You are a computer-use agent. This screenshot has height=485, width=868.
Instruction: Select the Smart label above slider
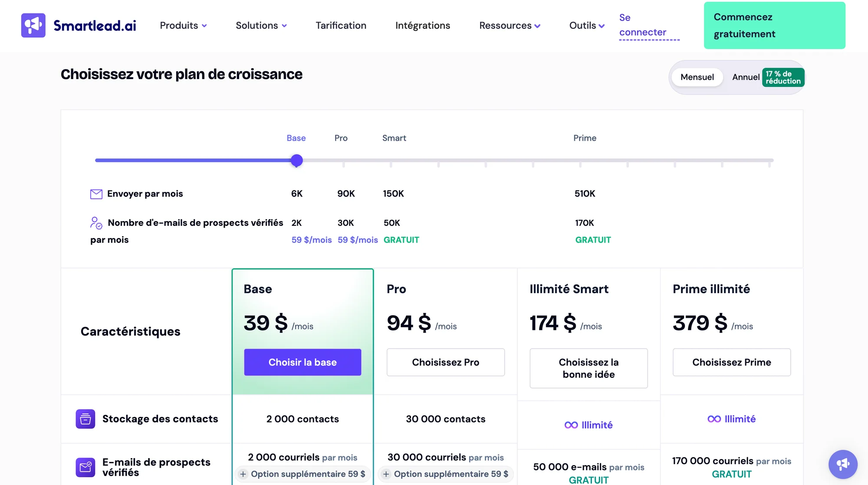394,138
